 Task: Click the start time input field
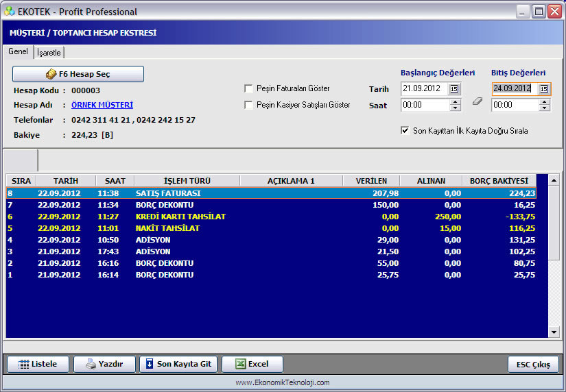425,105
